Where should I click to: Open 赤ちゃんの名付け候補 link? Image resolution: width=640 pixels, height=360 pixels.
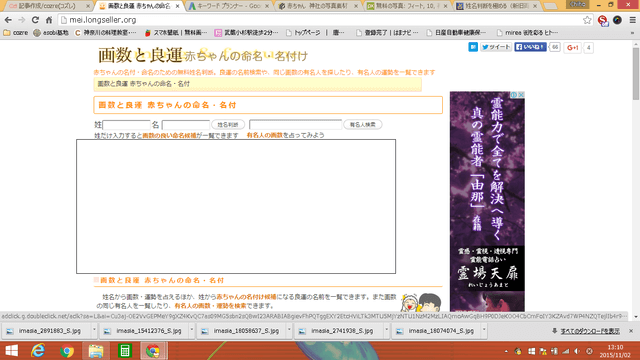tap(246, 297)
